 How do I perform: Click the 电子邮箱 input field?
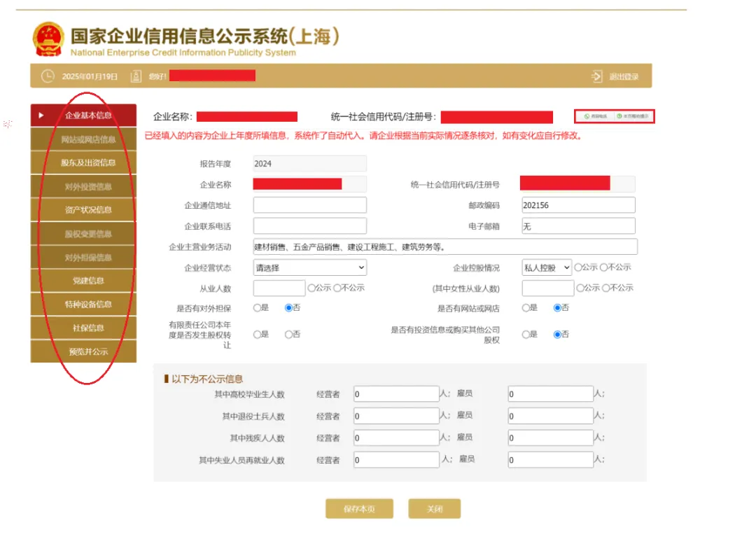(579, 225)
